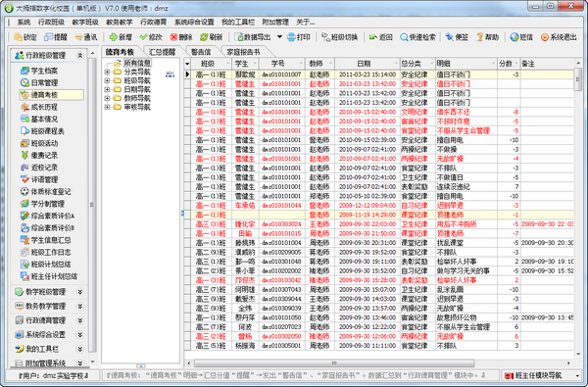
Task: Click 数据导出 export button
Action: point(253,37)
